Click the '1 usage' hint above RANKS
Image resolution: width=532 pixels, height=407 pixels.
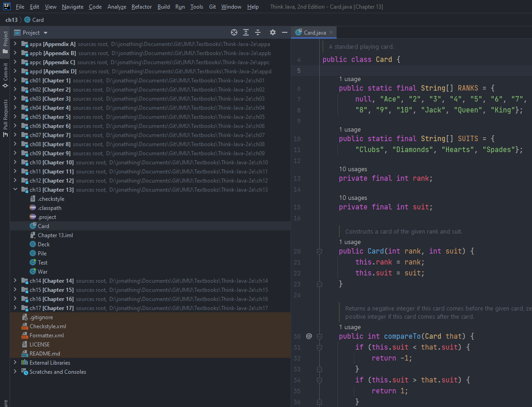point(350,79)
